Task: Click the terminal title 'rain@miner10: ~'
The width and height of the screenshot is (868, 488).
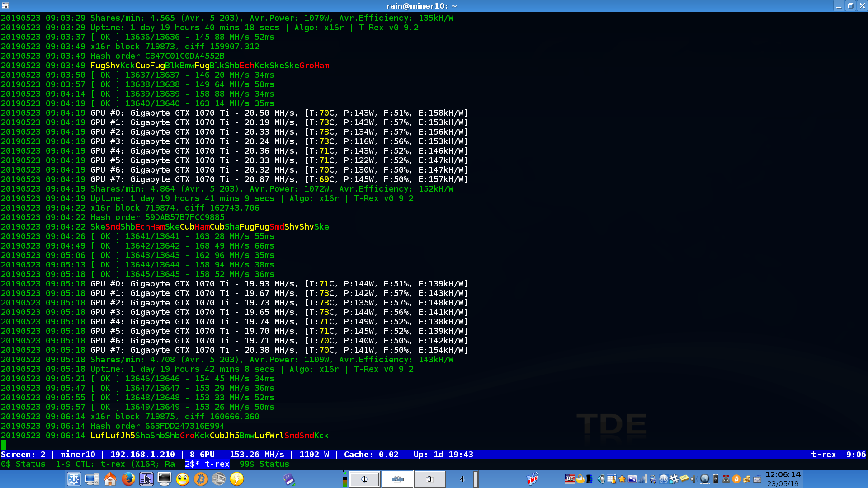Action: coord(421,6)
